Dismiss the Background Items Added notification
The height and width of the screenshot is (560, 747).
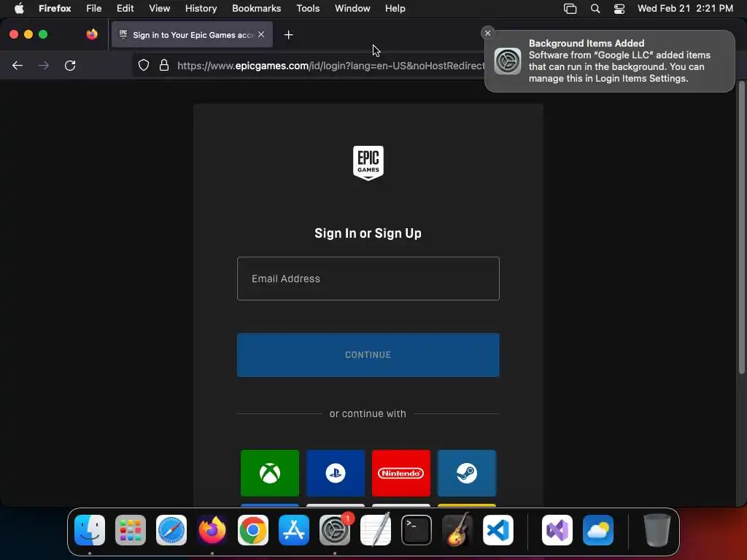(x=487, y=33)
